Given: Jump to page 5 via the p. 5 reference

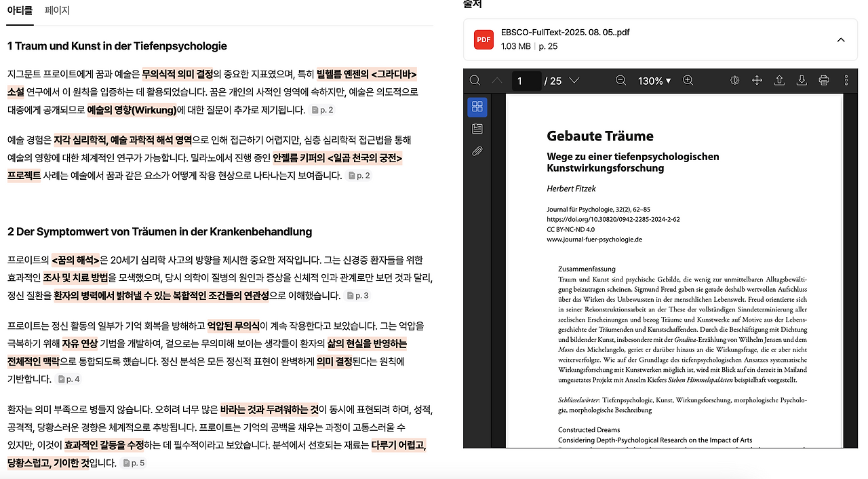Looking at the screenshot, I should coord(134,463).
